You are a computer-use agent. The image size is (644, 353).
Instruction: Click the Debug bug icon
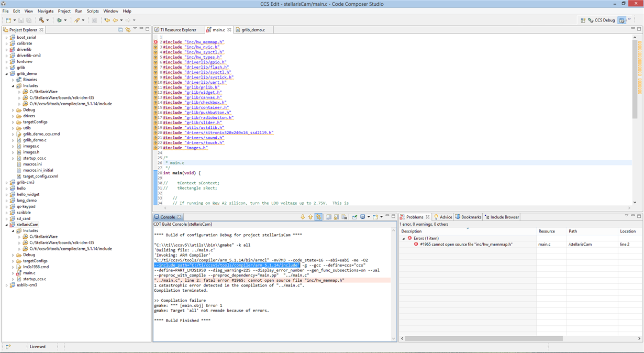[x=59, y=20]
